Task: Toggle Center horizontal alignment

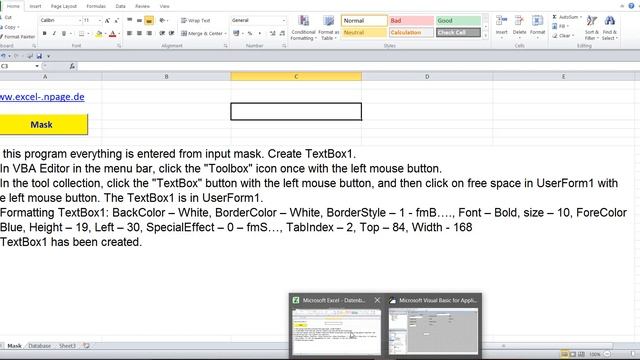Action: [x=139, y=33]
